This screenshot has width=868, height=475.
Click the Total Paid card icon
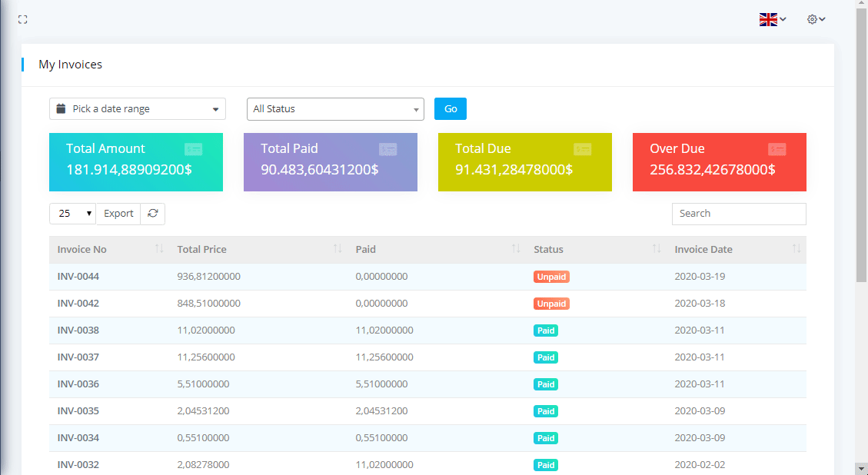click(388, 149)
